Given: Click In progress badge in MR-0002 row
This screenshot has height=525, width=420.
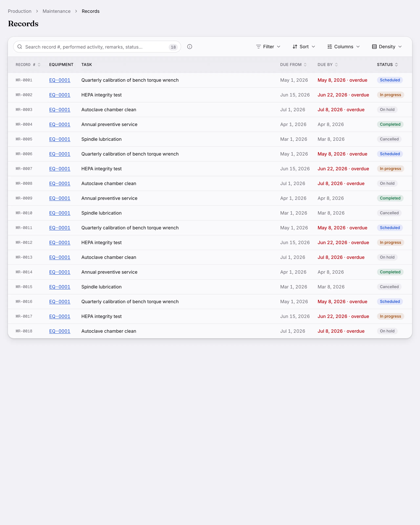Looking at the screenshot, I should pos(390,95).
